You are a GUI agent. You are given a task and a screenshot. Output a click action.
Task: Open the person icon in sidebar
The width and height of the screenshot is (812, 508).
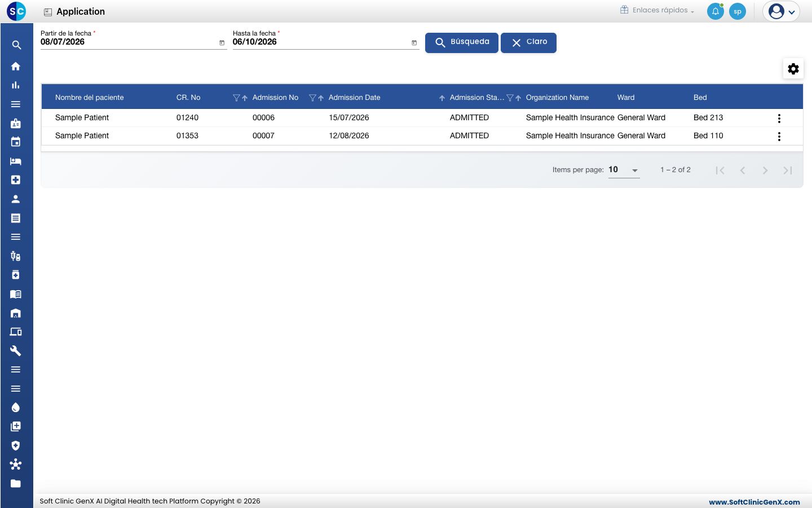[x=16, y=199]
